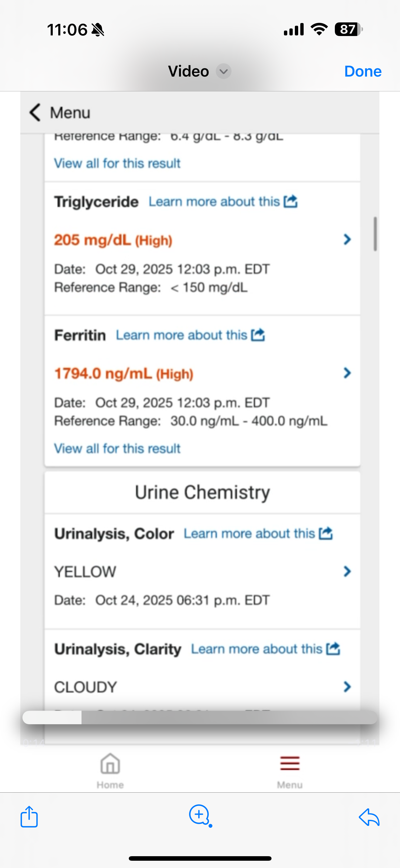400x868 pixels.
Task: Open Learn more for Urinalysis, Color
Action: (x=258, y=534)
